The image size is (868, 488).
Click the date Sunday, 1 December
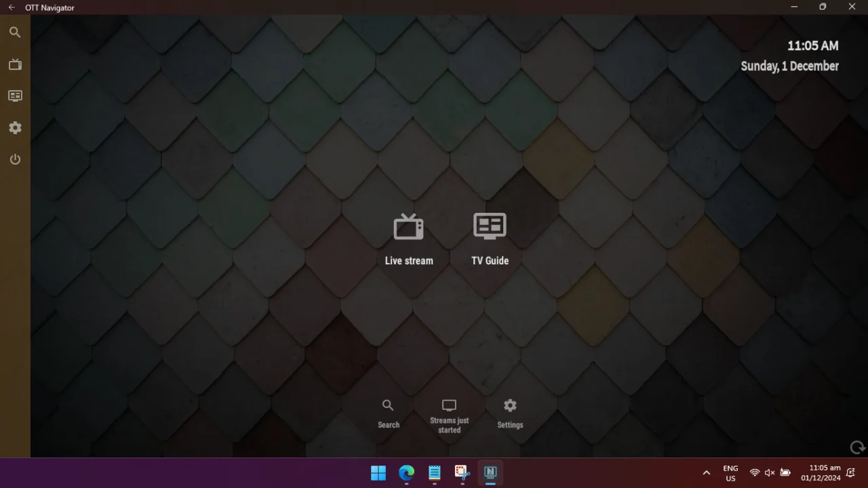coord(789,66)
